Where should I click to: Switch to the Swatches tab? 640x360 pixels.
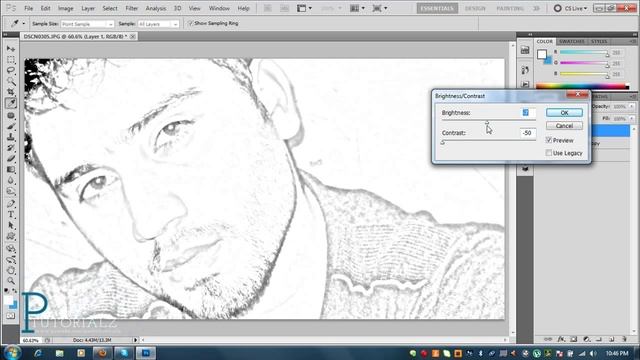coord(572,41)
